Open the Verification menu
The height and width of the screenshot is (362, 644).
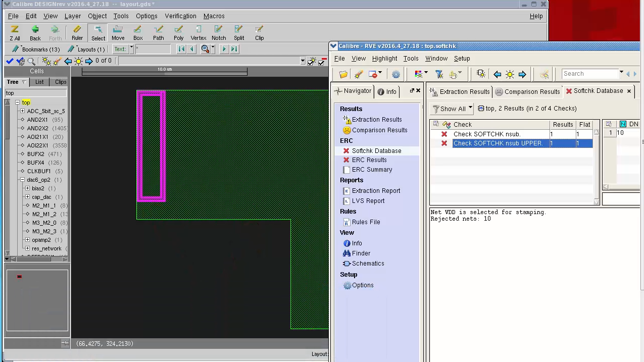pyautogui.click(x=180, y=16)
